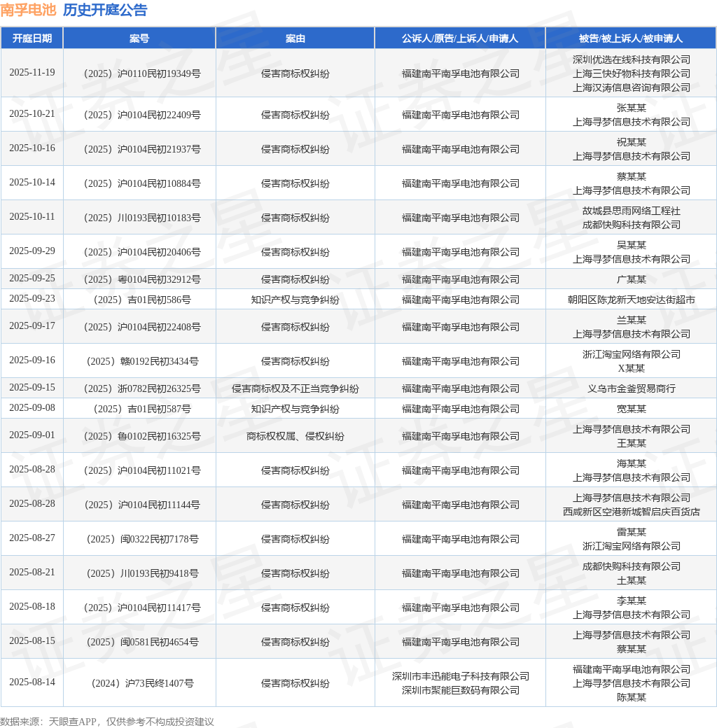Viewport: 717px width, 728px height.
Task: Click date cell 2025-09-25
Action: click(x=32, y=278)
